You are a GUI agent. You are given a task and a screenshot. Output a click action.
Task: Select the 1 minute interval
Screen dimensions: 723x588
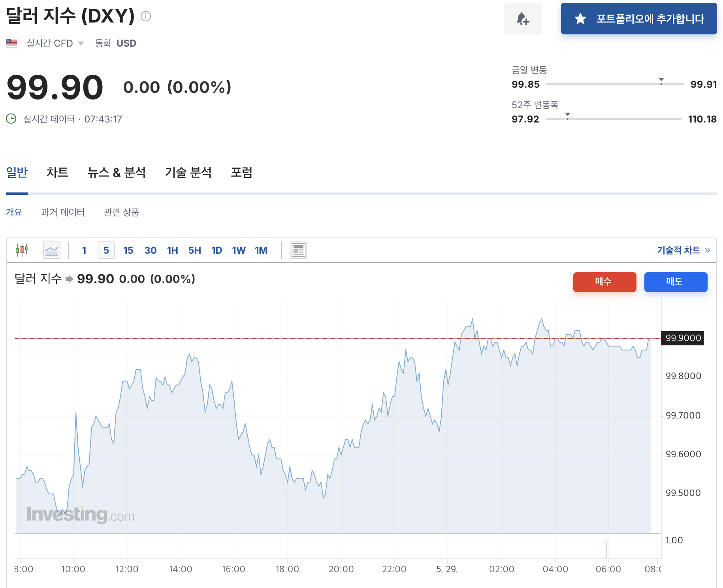[x=84, y=250]
